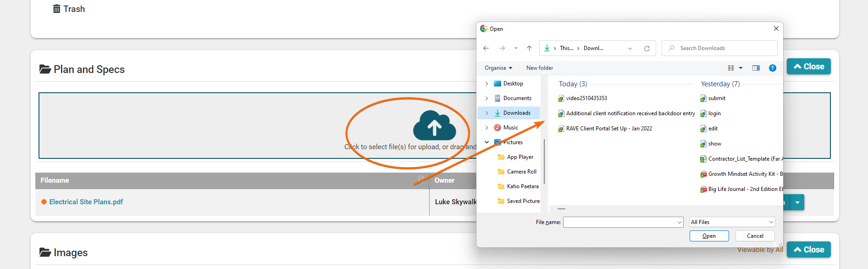Click the Open button

click(x=709, y=236)
